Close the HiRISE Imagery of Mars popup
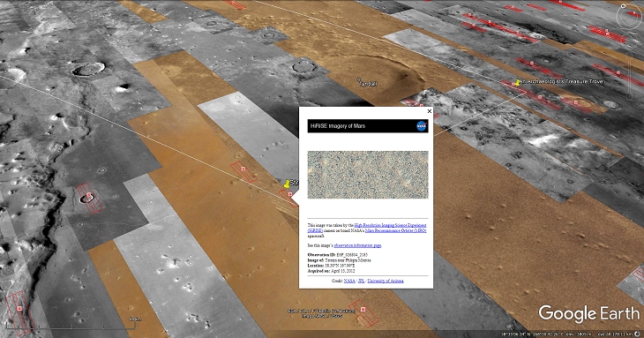Viewport: 644px width, 338px height. 430,111
